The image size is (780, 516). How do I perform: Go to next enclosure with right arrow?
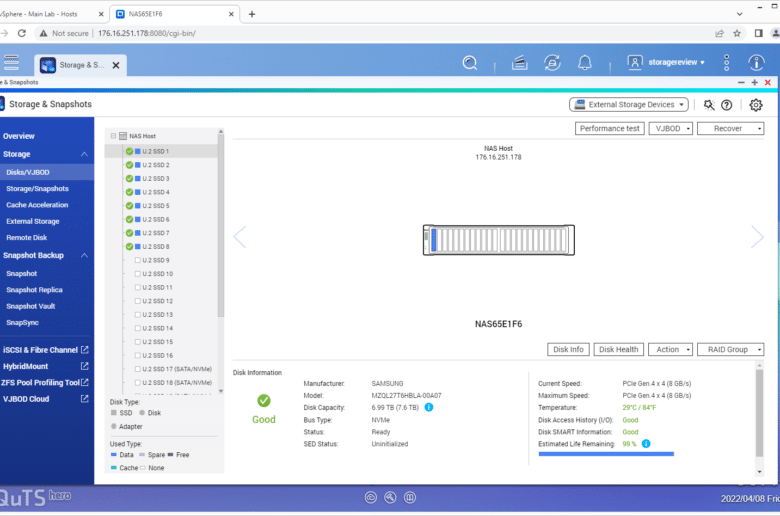757,237
